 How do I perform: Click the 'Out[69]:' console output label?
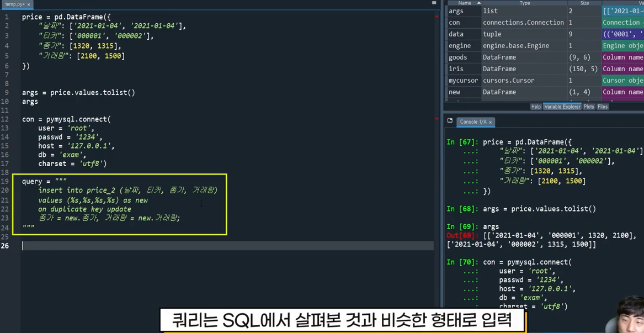[x=463, y=235]
